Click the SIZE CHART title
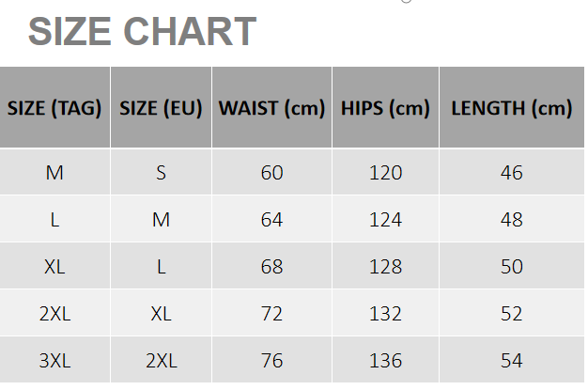This screenshot has width=588, height=390. click(x=142, y=32)
